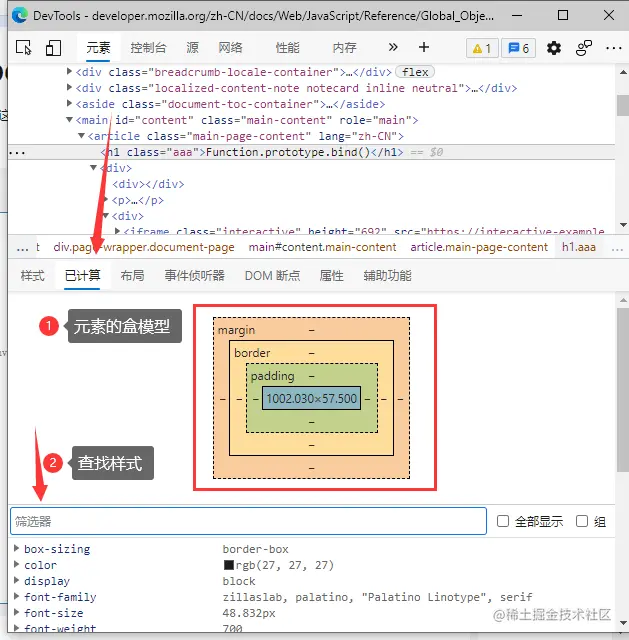The width and height of the screenshot is (629, 640).
Task: Open the customize DevTools ellipsis menu
Action: [x=613, y=48]
